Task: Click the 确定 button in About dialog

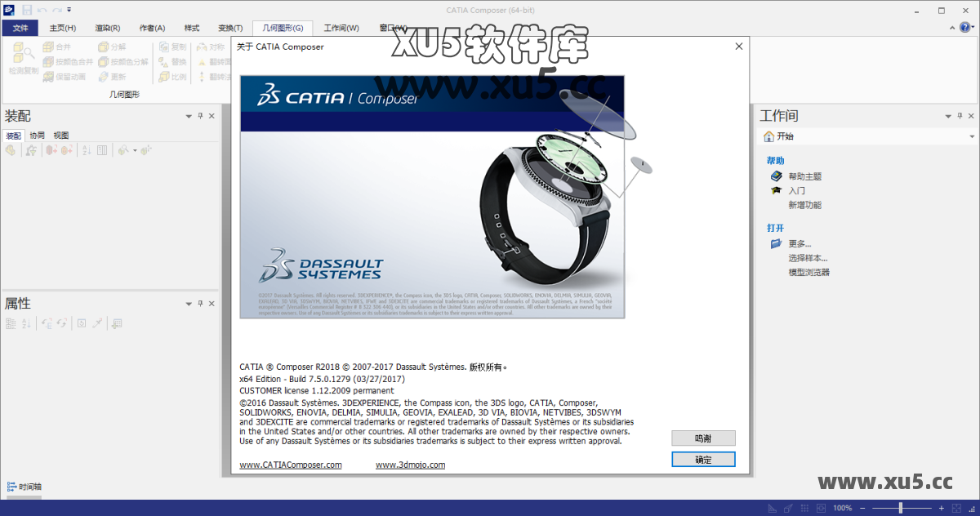Action: pos(702,459)
